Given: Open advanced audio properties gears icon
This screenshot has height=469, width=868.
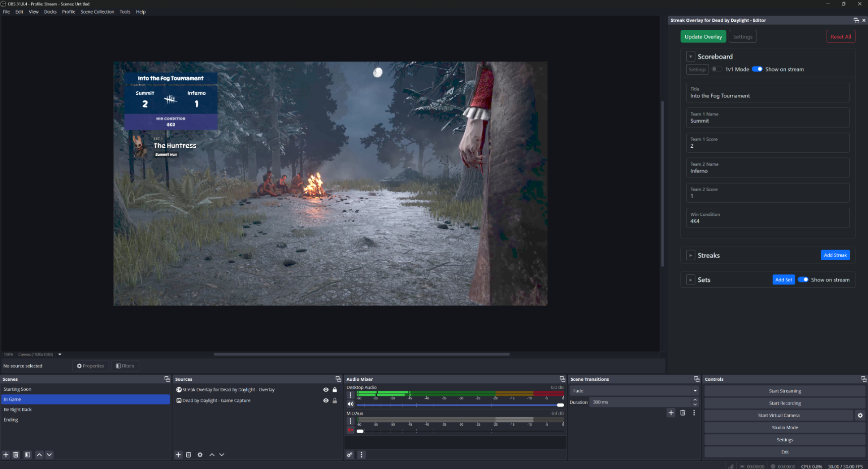Looking at the screenshot, I should (x=350, y=455).
